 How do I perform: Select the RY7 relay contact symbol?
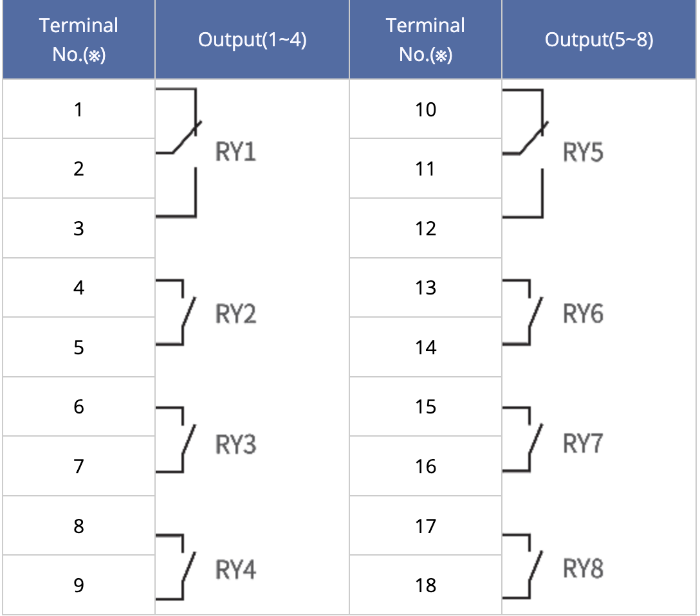pyautogui.click(x=523, y=440)
